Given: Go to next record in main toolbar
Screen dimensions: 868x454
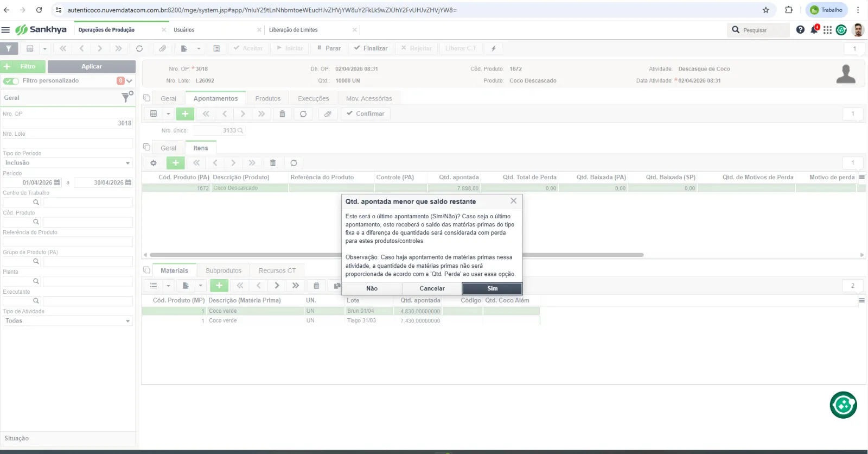Looking at the screenshot, I should pos(100,48).
